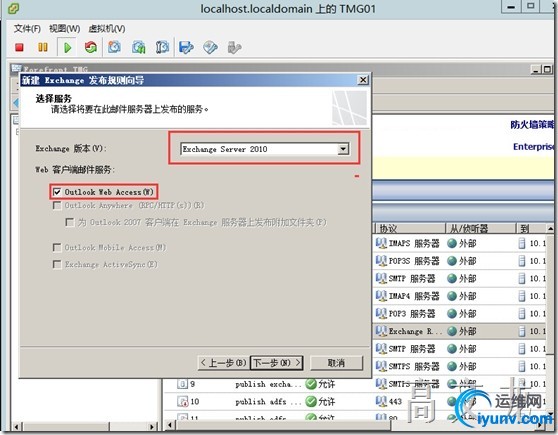Click rule 10's rule type icon
Screen dimensions: 558x435
tap(183, 402)
